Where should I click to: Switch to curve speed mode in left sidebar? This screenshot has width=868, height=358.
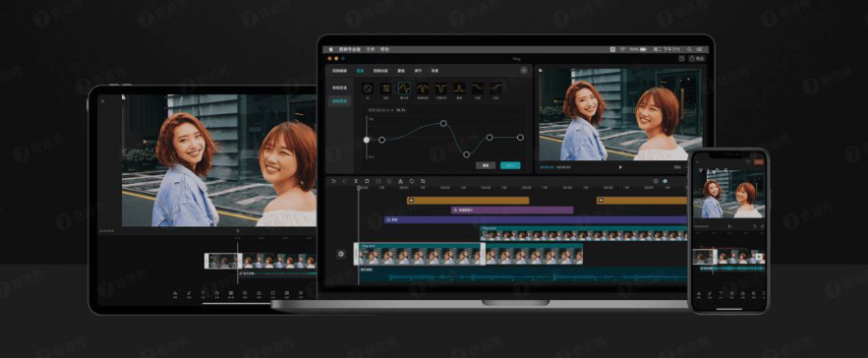338,101
